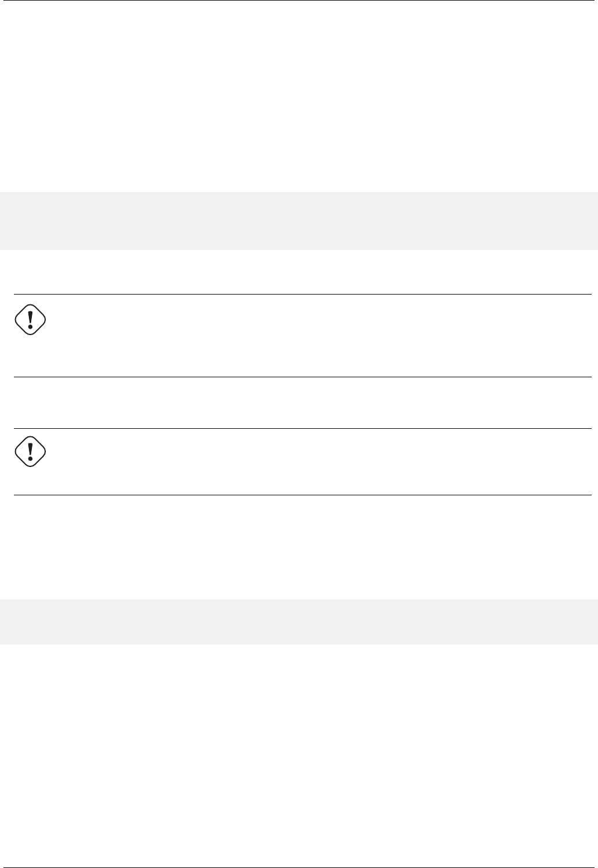Viewport: 598px width, 868px height.
Task: Click inside the first caution admonition box
Action: (x=302, y=336)
